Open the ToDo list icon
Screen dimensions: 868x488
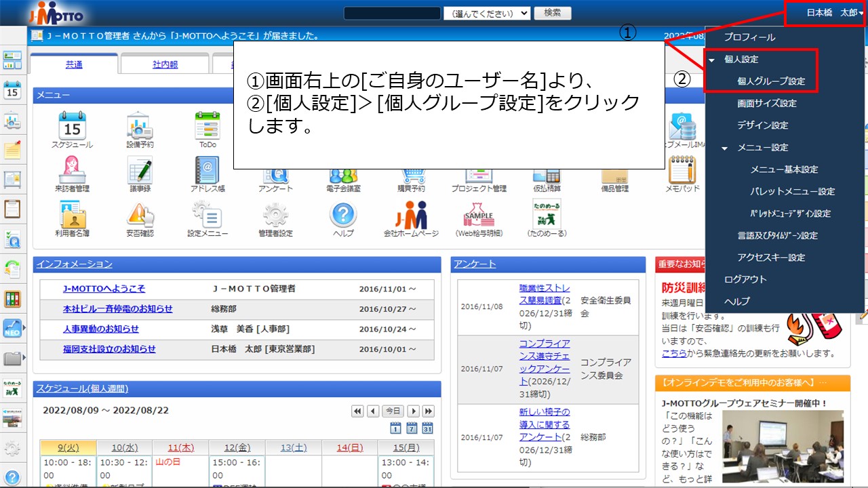[x=208, y=125]
